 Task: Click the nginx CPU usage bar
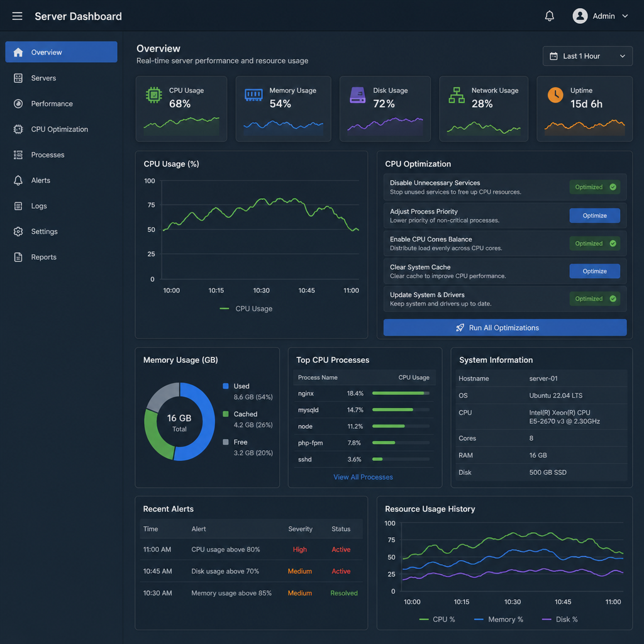point(401,393)
